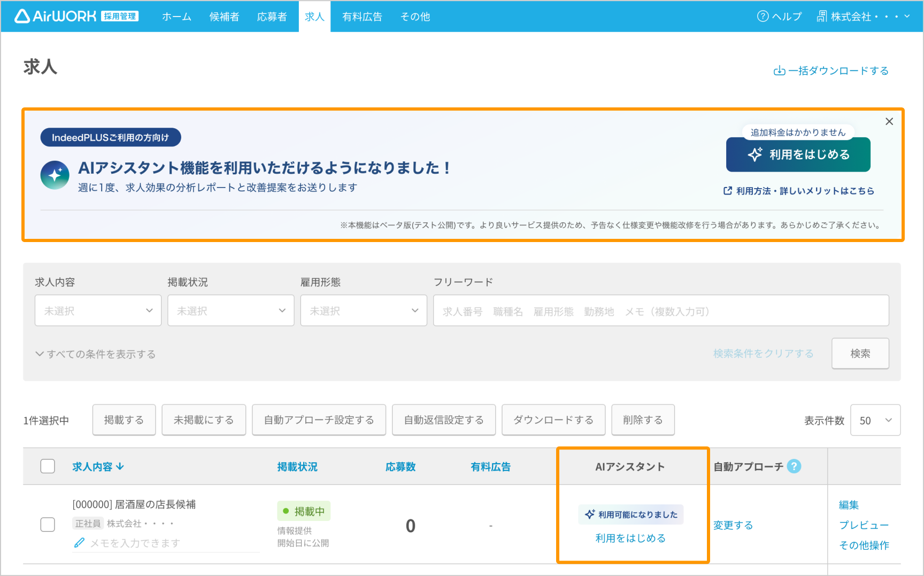Screen dimensions: 924x576
Task: Expand すべての条件を表示する
Action: [x=96, y=354]
